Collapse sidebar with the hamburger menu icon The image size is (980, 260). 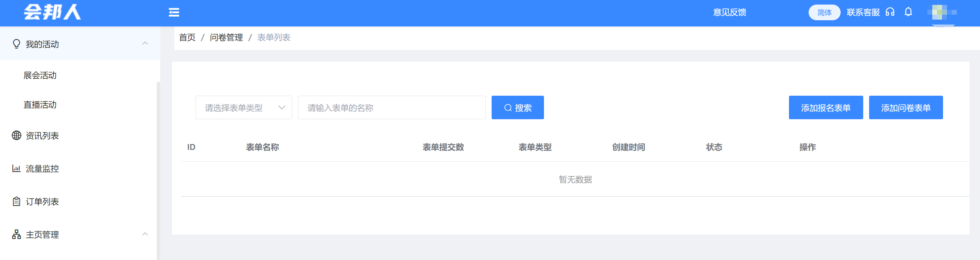(x=174, y=12)
